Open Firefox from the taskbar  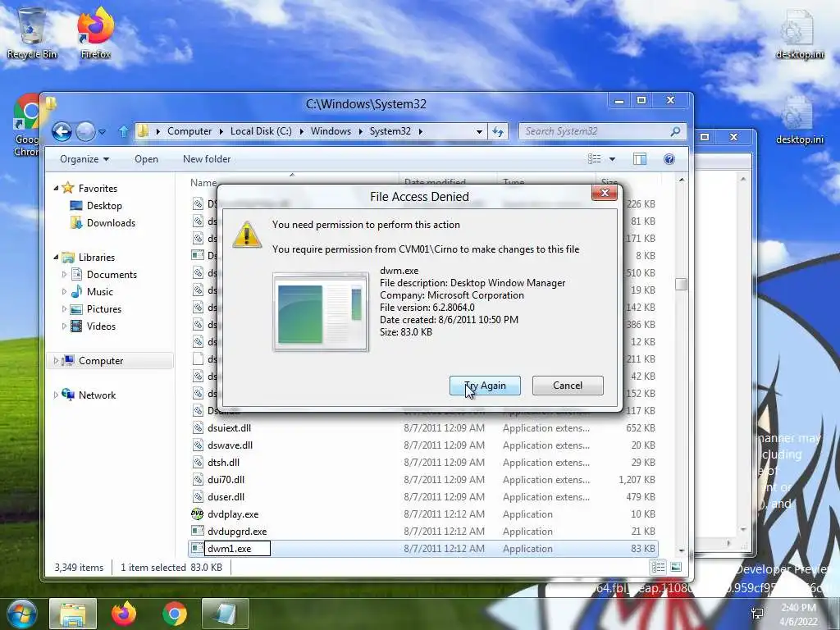tap(124, 614)
